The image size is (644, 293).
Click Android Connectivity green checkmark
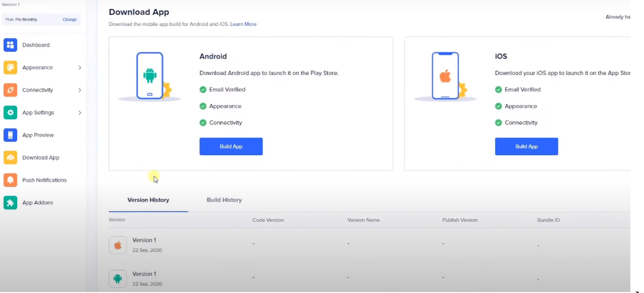pyautogui.click(x=203, y=123)
